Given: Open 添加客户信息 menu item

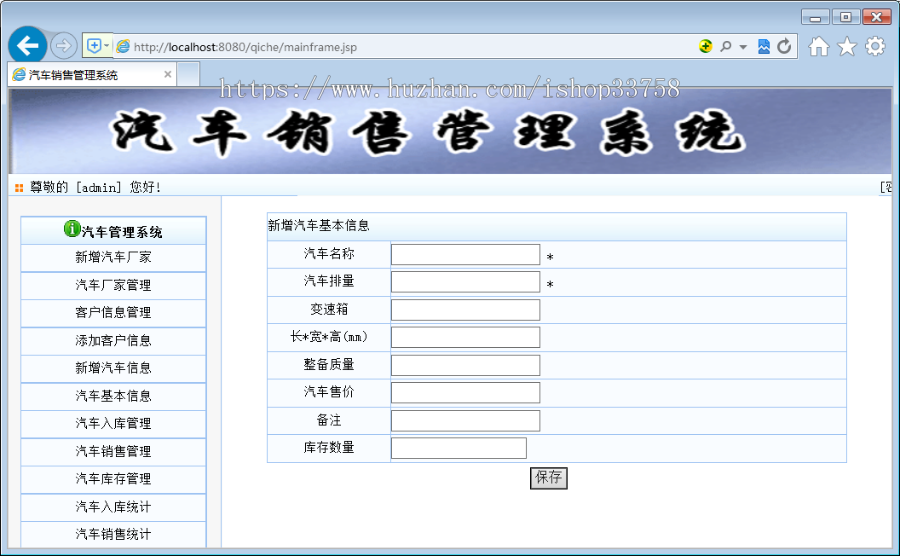Looking at the screenshot, I should coord(113,341).
